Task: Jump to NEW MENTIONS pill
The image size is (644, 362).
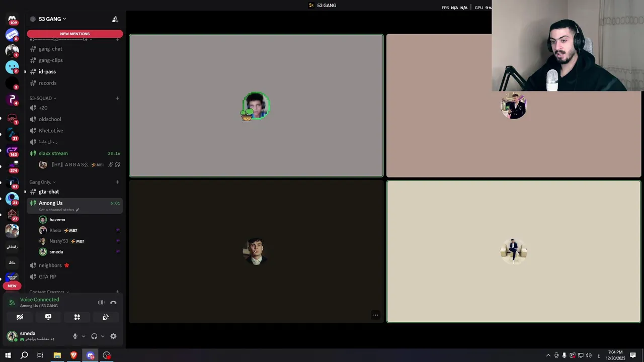Action: [75, 34]
